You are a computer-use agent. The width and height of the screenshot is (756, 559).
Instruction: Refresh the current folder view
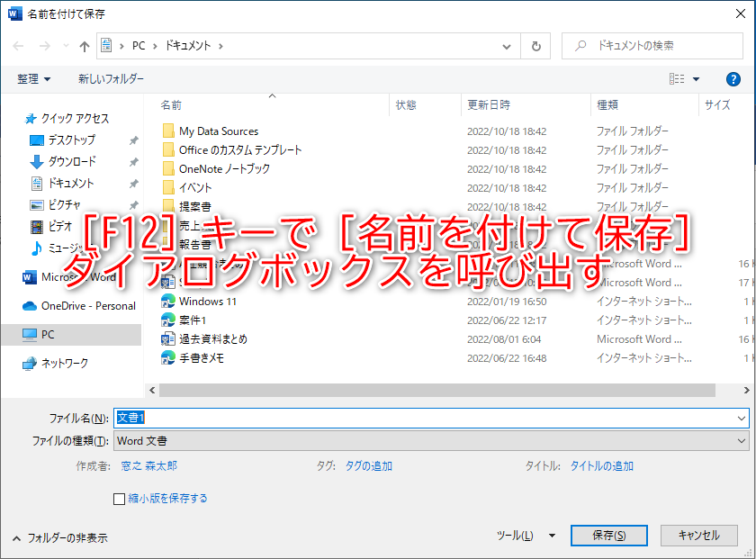535,46
